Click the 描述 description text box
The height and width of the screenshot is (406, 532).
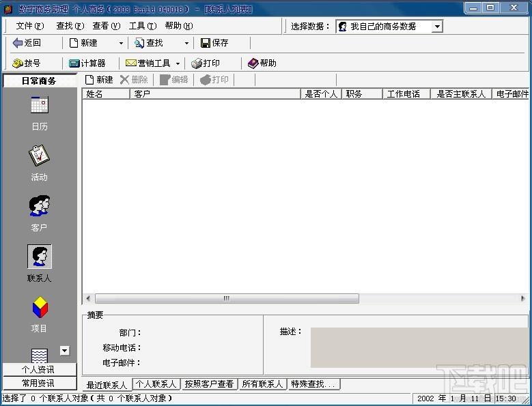[x=419, y=347]
